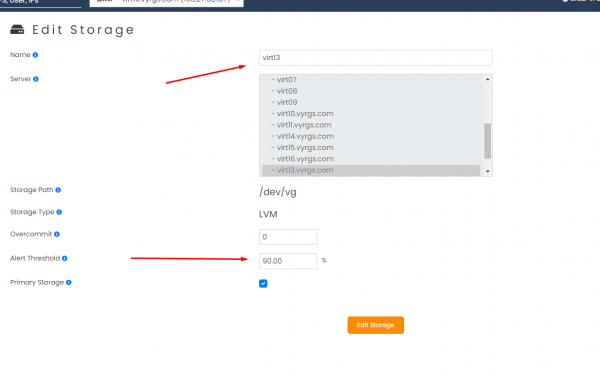Image resolution: width=600 pixels, height=376 pixels.
Task: Uncheck the Primary Storage checkbox
Action: 263,283
